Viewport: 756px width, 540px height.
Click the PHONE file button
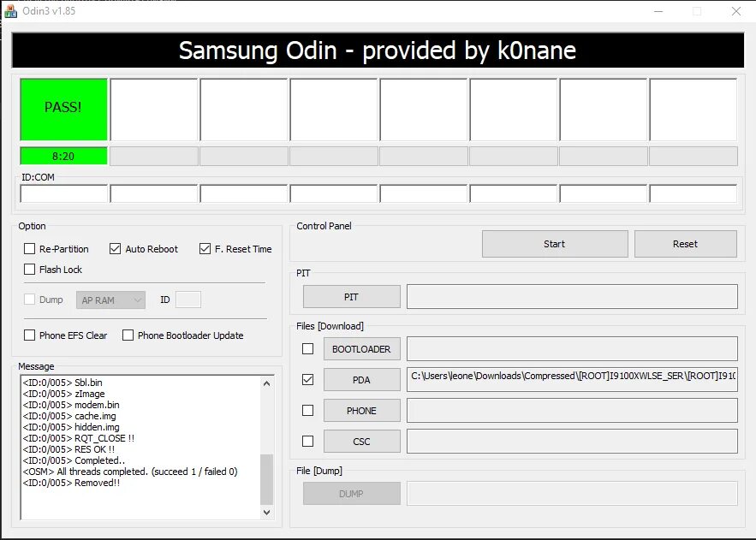pos(361,411)
